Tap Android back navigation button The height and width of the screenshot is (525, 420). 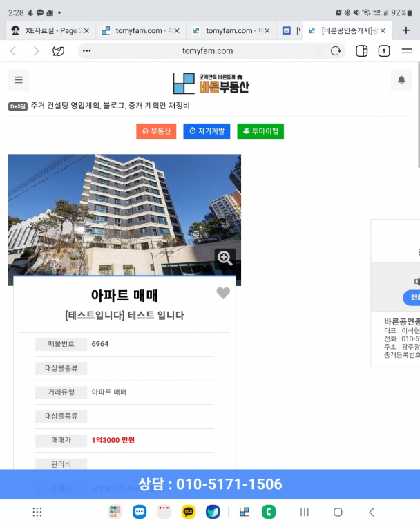click(372, 512)
